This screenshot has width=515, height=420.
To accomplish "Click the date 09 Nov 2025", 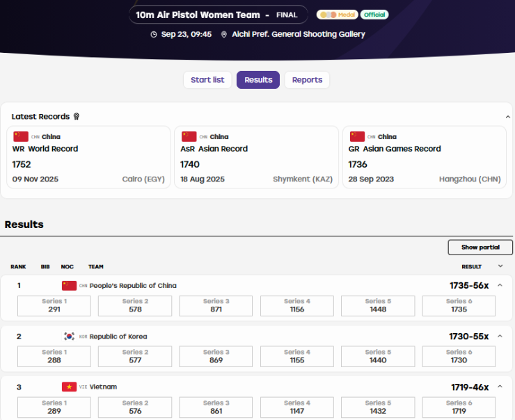I will pos(35,179).
